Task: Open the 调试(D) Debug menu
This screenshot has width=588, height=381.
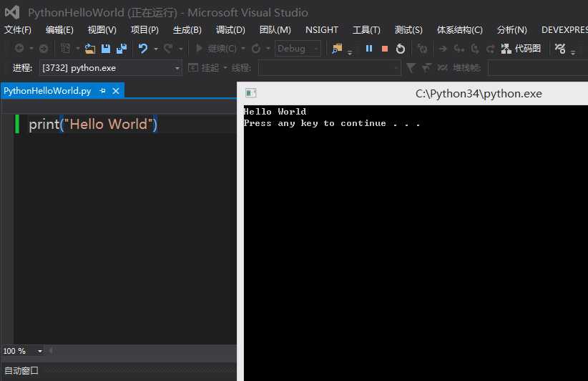Action: [x=230, y=29]
